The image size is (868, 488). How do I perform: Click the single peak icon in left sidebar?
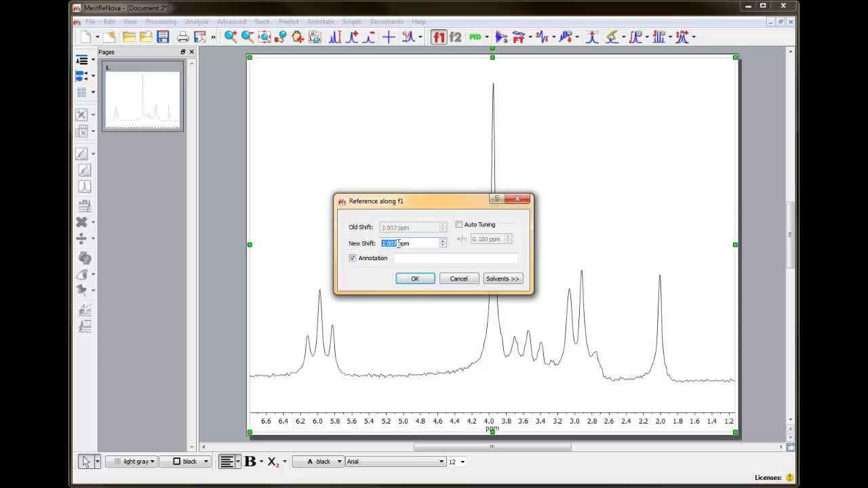point(84,186)
